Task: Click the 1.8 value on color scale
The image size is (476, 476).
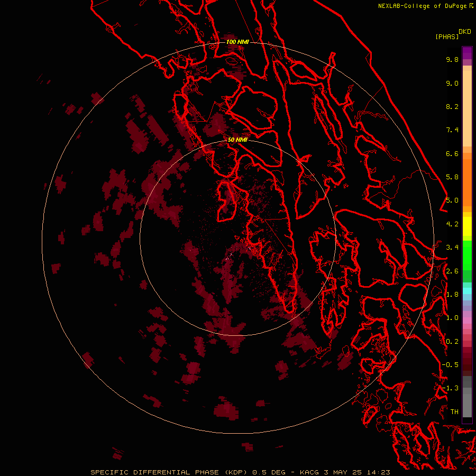Action: 452,295
